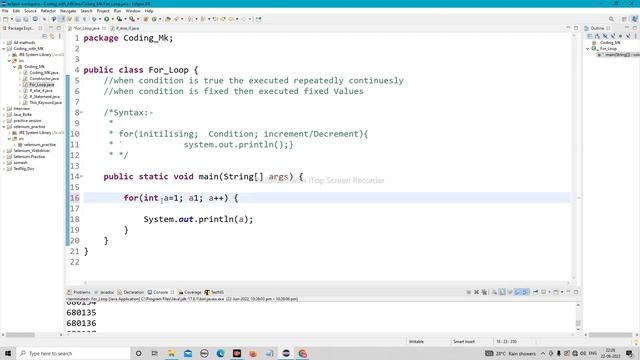Toggle Word Wrap in Console toolbar
This screenshot has width=640, height=360.
510,292
